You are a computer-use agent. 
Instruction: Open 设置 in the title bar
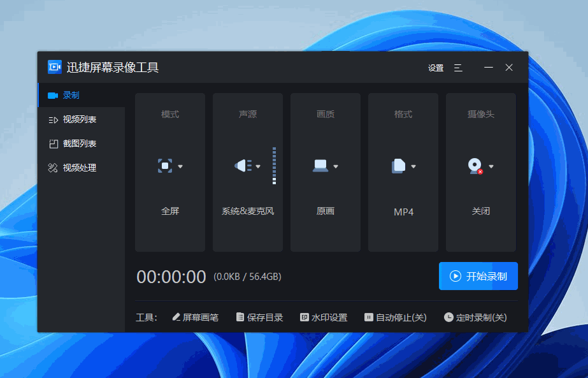436,68
